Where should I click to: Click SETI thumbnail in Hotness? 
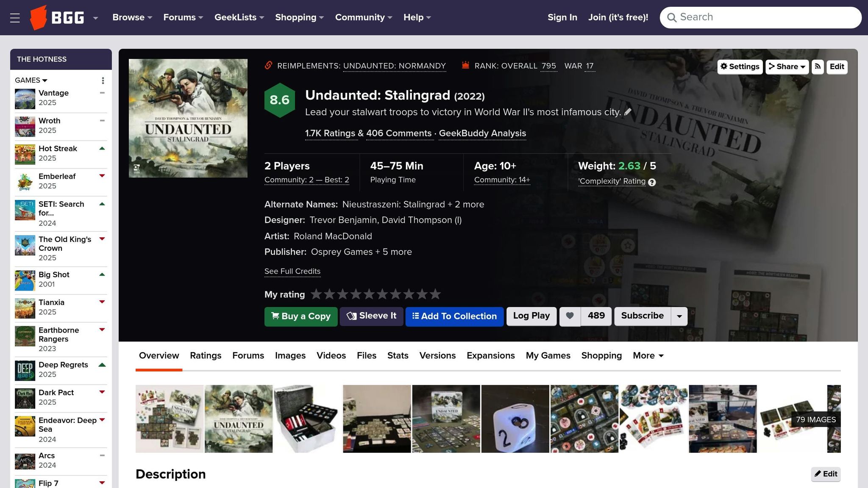tap(25, 210)
